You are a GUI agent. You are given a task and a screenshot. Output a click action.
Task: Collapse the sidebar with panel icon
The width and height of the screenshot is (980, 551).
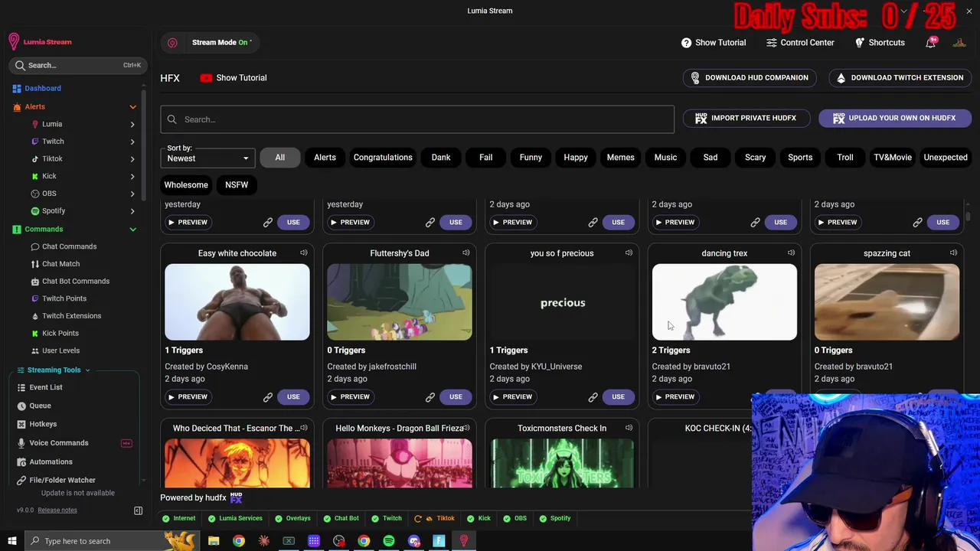[x=138, y=510]
